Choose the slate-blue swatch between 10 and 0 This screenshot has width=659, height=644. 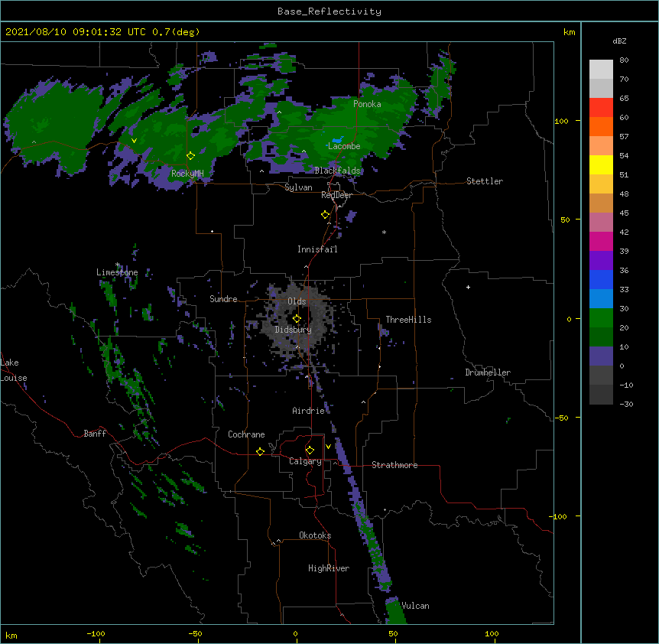tap(601, 356)
